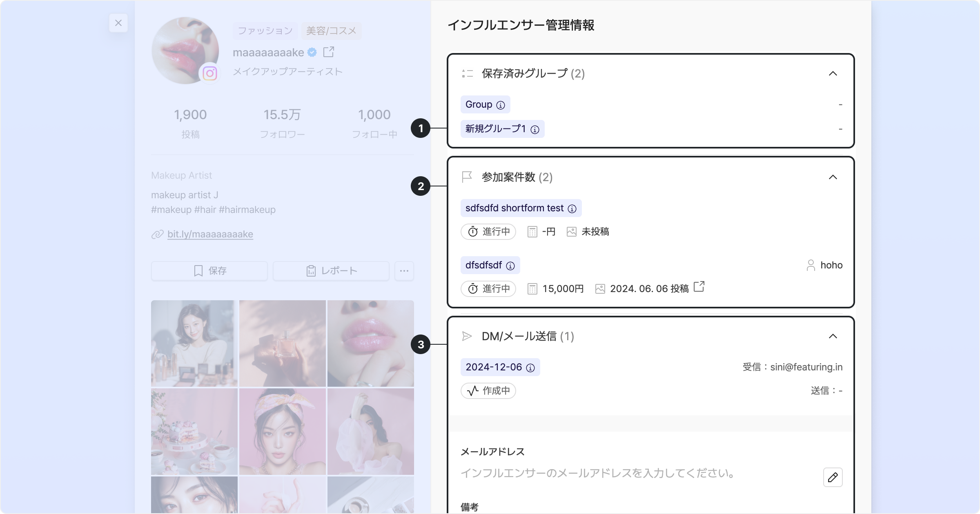Open the レポート report button

tap(331, 271)
